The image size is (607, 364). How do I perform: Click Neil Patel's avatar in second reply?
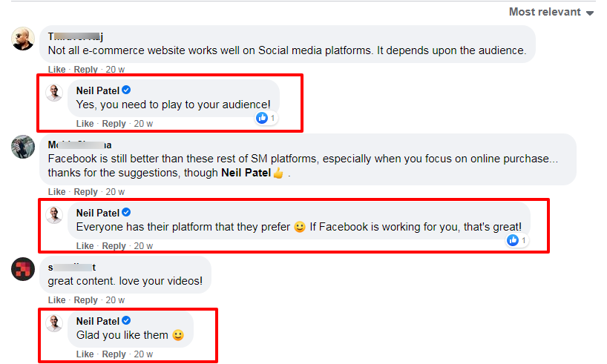pyautogui.click(x=54, y=215)
